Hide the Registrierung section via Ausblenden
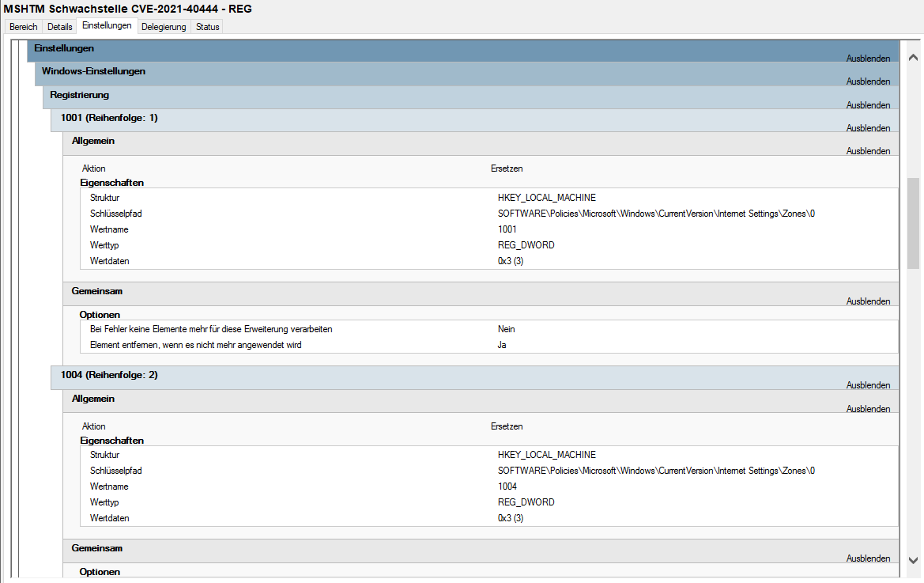Viewport: 924px width, 583px height. pos(868,105)
